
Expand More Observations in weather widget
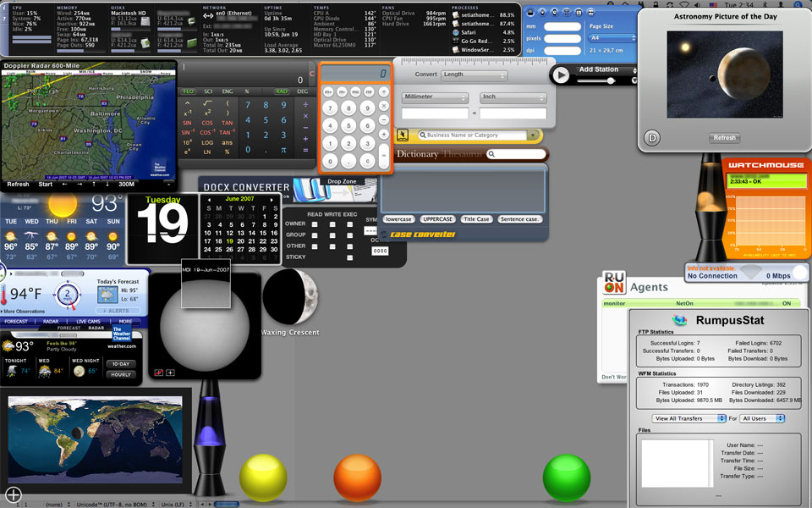(23, 312)
